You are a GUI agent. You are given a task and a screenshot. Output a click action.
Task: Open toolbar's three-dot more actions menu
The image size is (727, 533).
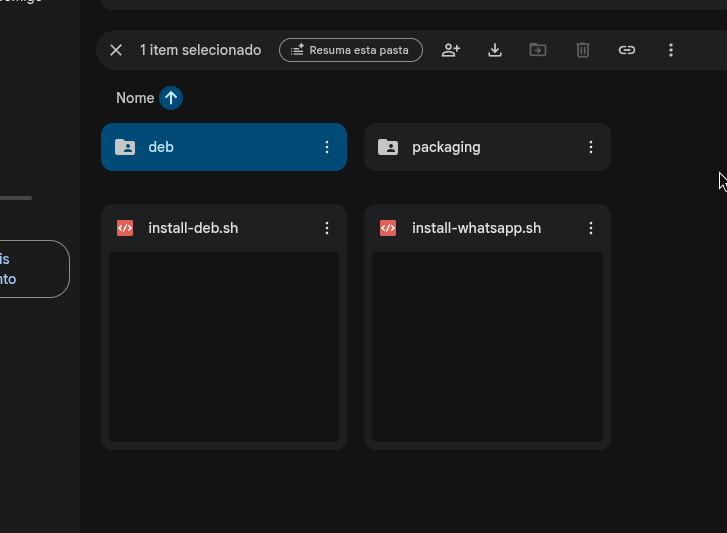tap(671, 50)
